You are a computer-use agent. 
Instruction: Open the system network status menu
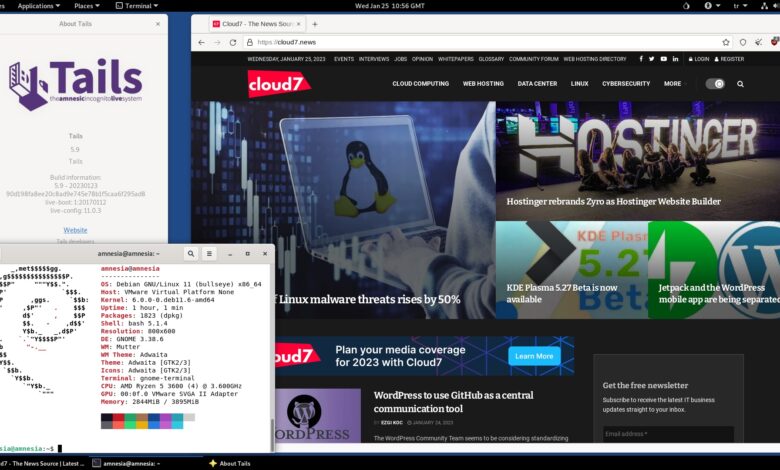765,6
